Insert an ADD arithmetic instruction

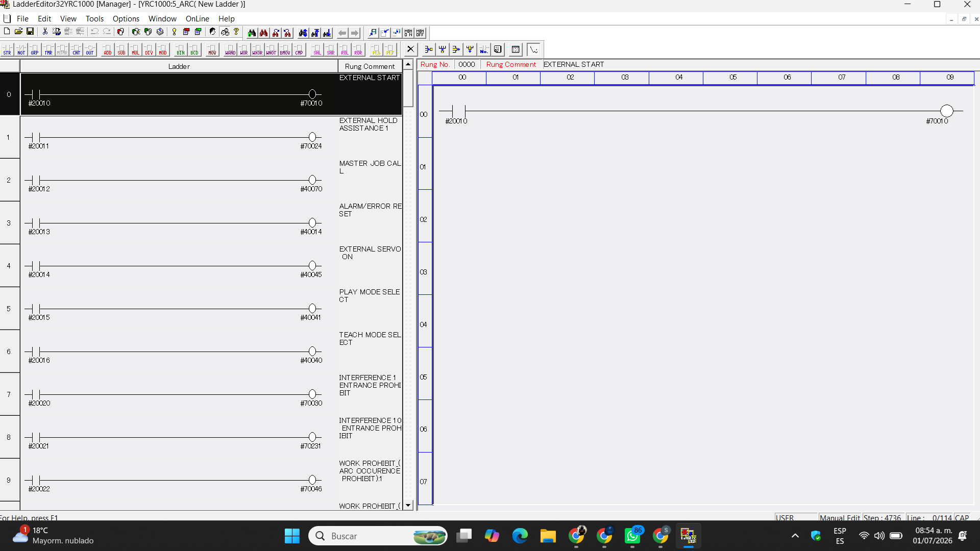click(x=107, y=49)
